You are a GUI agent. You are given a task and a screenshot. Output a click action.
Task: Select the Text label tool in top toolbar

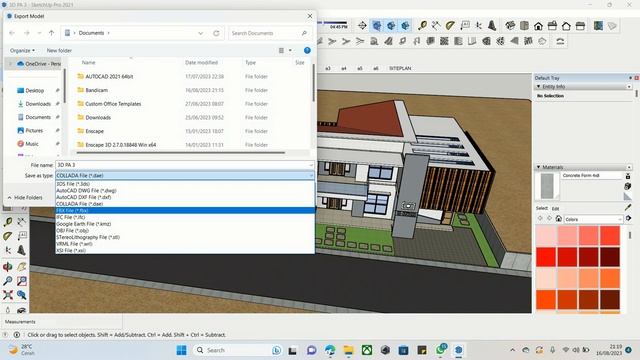pos(464,26)
